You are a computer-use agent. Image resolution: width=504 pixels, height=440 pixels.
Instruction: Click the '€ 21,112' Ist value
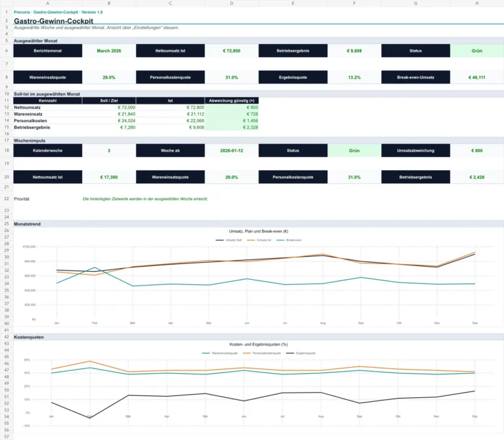[x=171, y=114]
